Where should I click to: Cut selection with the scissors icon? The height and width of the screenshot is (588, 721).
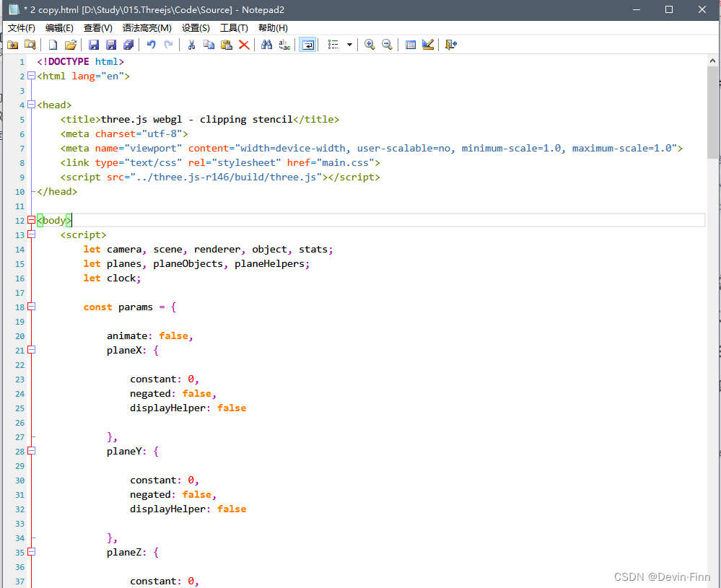[192, 45]
